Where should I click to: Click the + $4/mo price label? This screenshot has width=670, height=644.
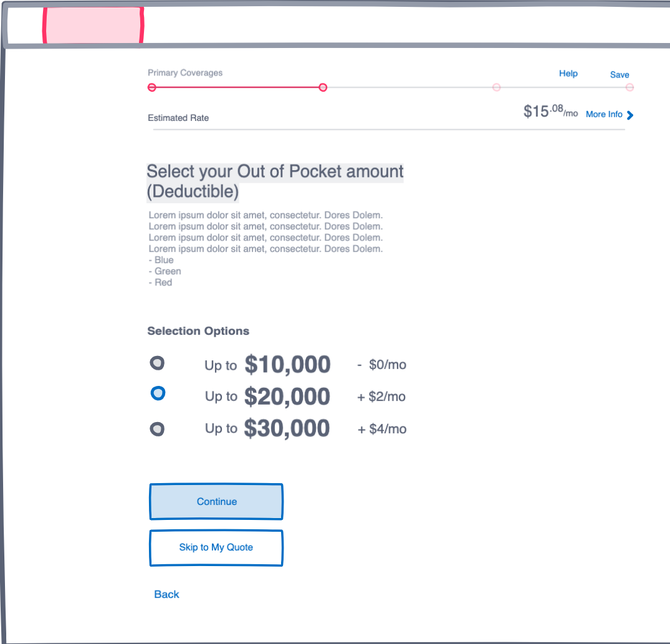(x=382, y=429)
